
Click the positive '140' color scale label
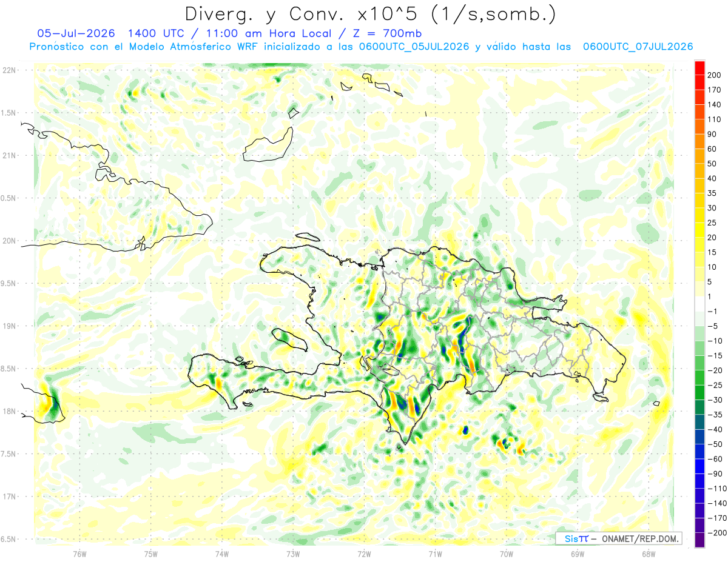click(x=715, y=104)
